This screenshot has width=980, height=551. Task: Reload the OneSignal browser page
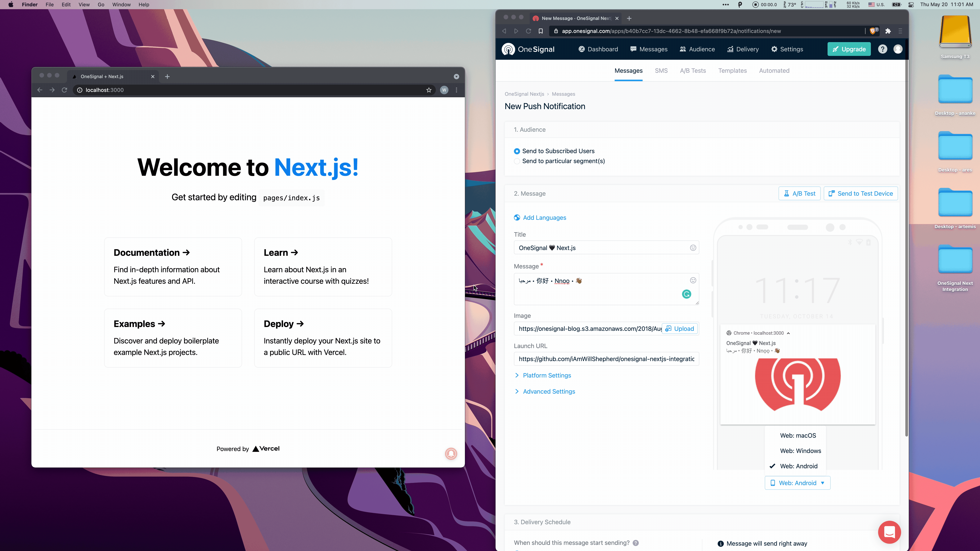(x=528, y=31)
